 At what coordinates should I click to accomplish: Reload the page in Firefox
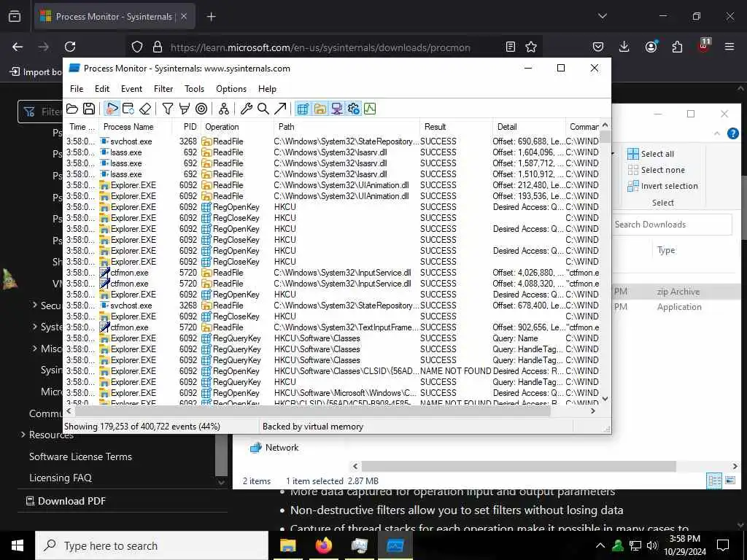(x=70, y=47)
